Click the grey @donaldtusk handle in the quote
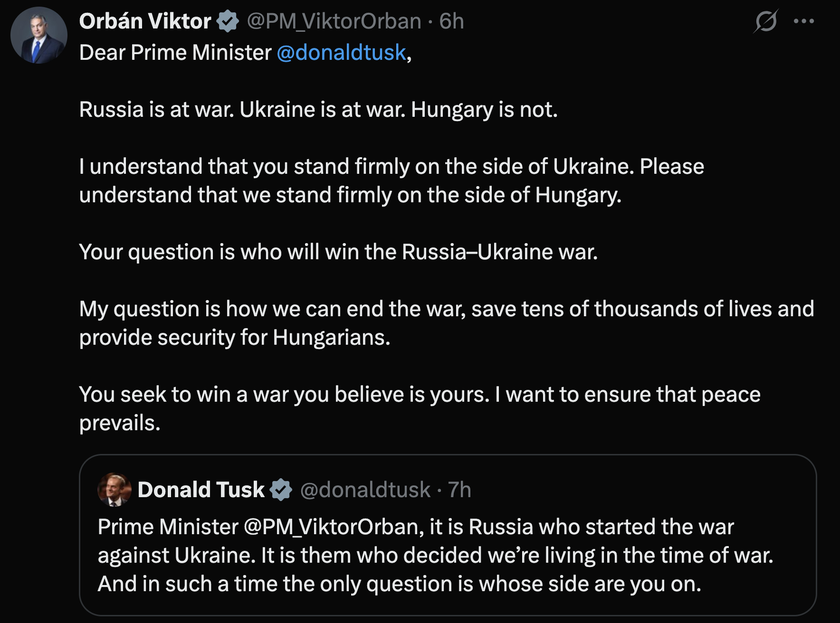840x623 pixels. pos(365,490)
